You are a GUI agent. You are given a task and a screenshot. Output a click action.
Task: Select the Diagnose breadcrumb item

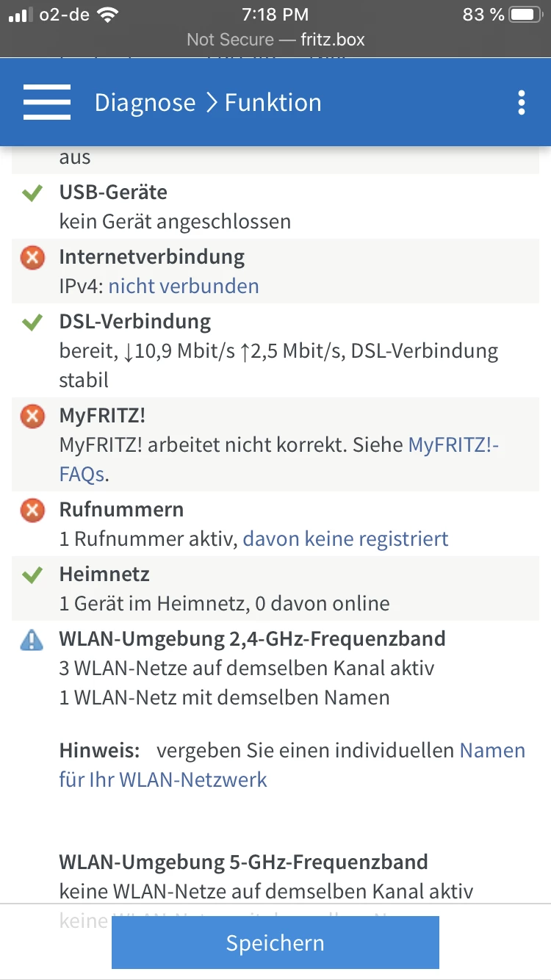point(145,103)
